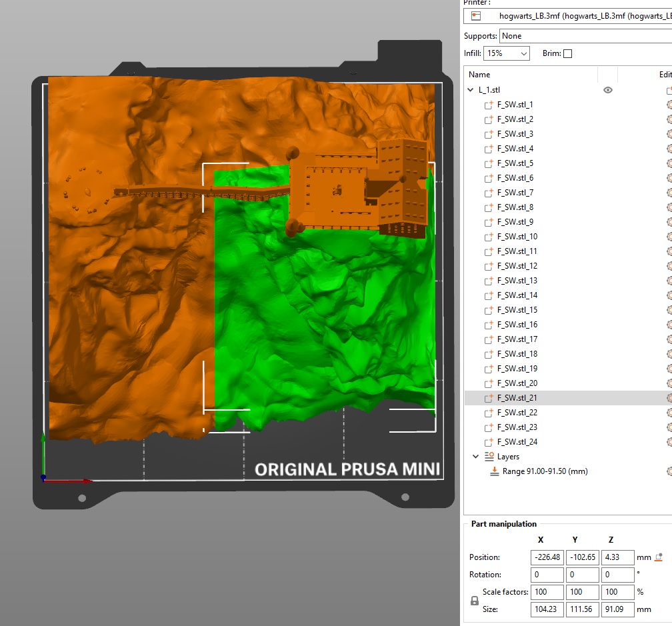Viewport: 672px width, 626px height.
Task: Click the Name column header
Action: point(531,75)
